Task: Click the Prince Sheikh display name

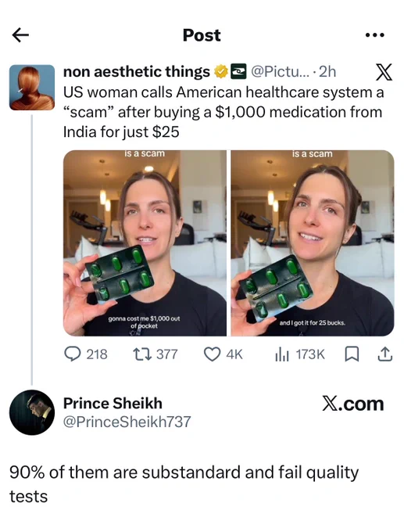Action: [x=113, y=404]
